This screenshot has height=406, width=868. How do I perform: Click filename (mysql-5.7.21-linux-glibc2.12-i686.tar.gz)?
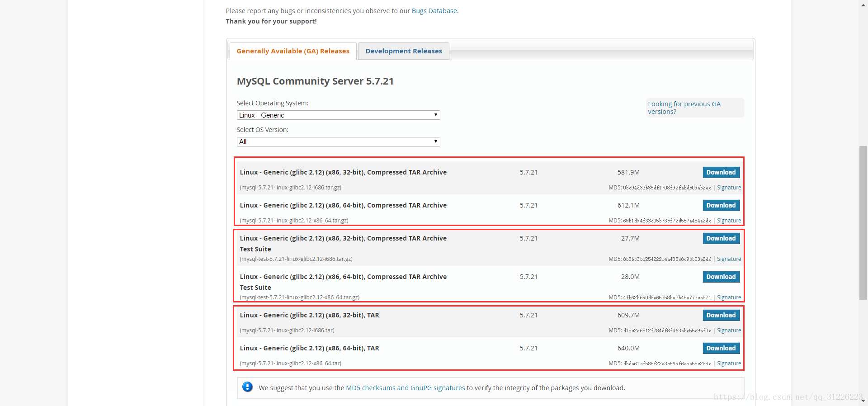click(x=291, y=188)
